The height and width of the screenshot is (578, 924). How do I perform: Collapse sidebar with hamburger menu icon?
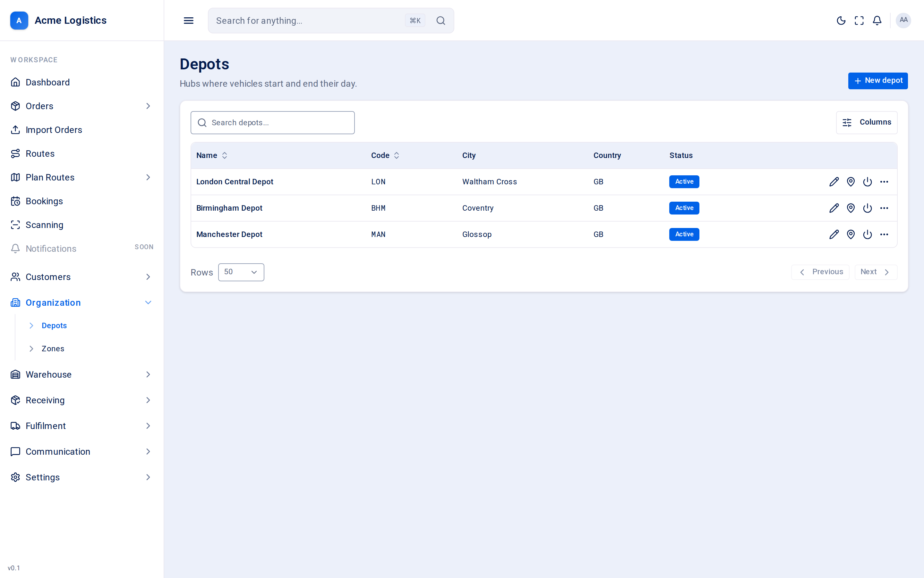(189, 21)
